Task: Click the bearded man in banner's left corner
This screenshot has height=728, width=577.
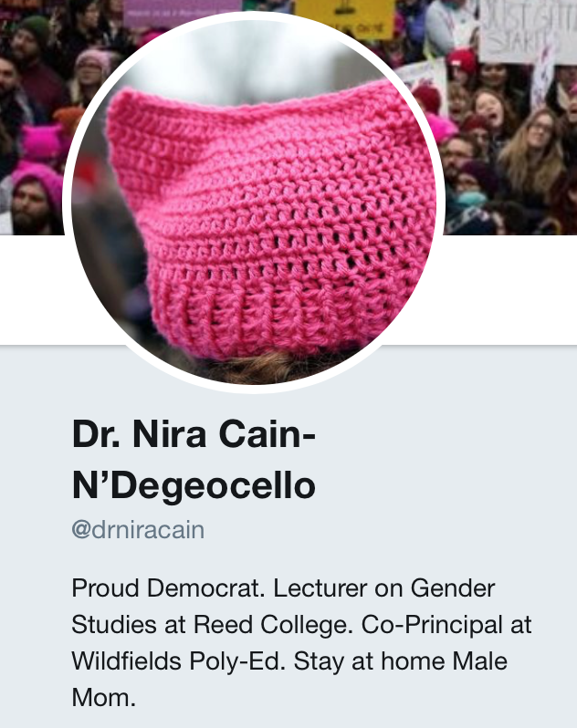Action: (x=31, y=202)
